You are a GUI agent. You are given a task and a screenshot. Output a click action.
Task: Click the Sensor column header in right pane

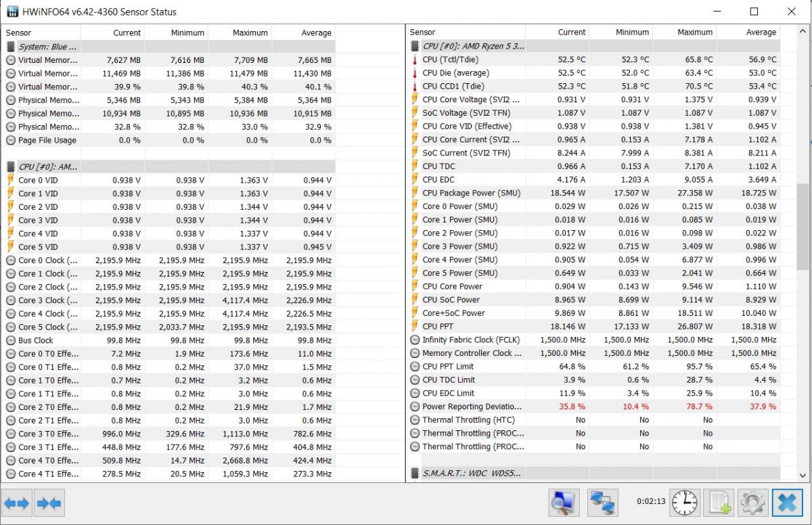(466, 32)
